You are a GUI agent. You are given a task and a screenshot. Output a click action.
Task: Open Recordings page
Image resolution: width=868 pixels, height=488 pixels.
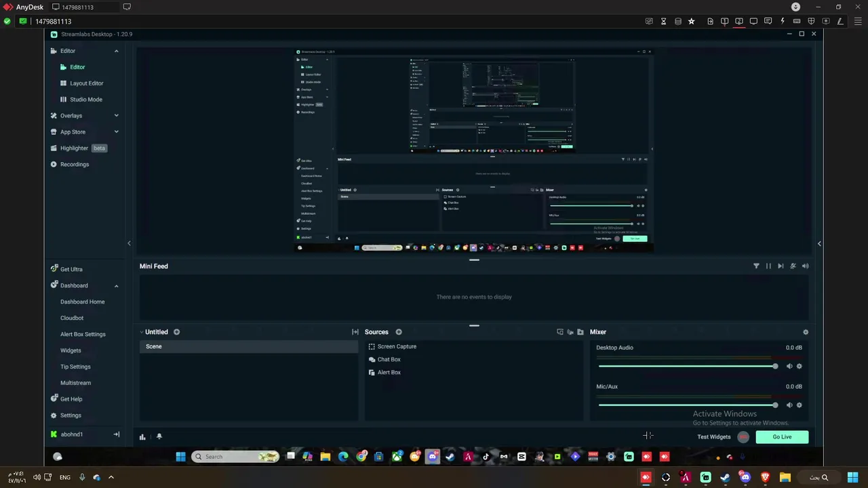point(75,165)
